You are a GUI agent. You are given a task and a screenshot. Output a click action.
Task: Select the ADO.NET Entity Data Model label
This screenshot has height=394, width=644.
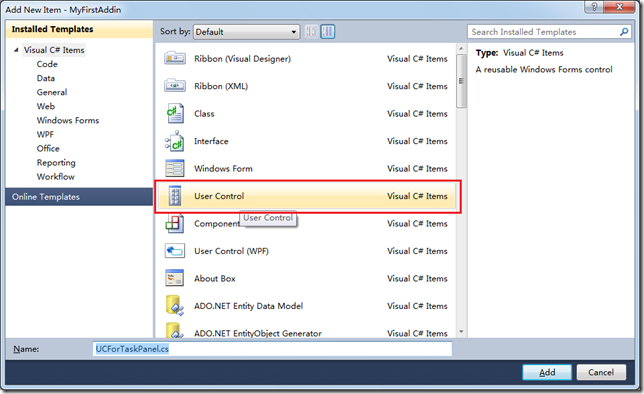[x=248, y=306]
